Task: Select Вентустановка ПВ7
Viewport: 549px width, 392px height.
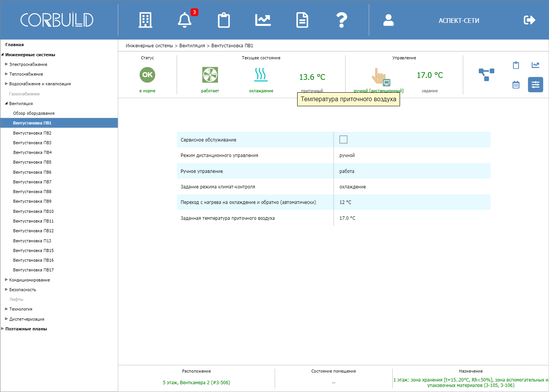Action: pyautogui.click(x=32, y=182)
